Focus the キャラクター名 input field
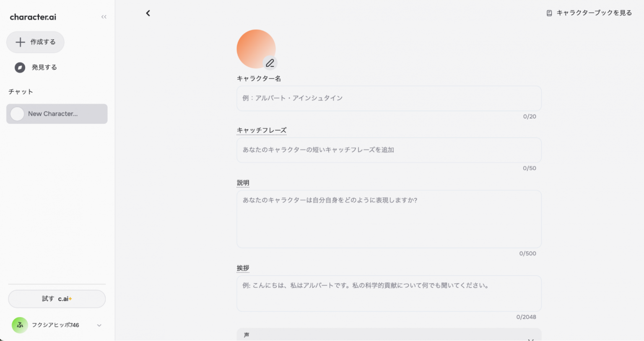The width and height of the screenshot is (644, 341). [389, 98]
